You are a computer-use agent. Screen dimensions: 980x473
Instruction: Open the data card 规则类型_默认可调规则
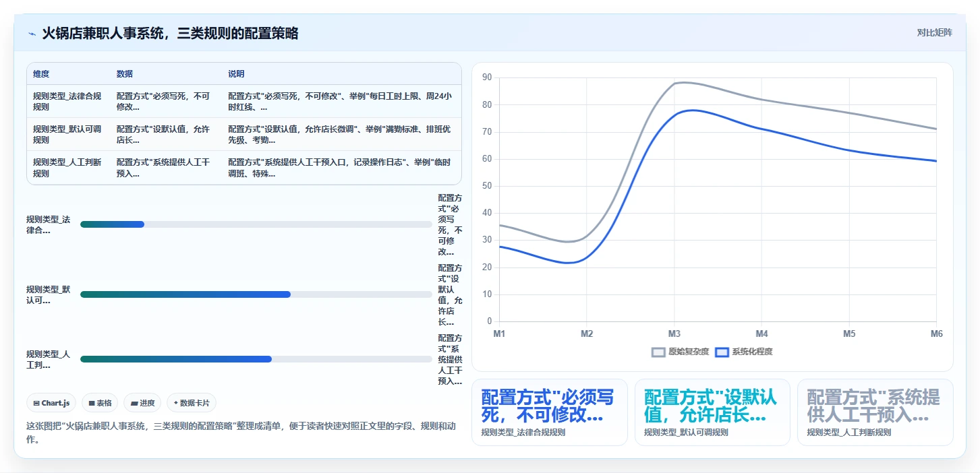712,412
